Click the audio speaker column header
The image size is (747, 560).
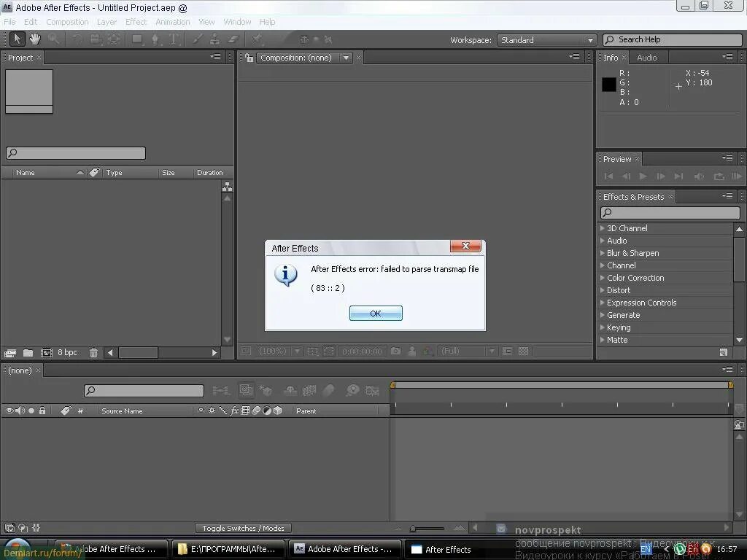click(x=20, y=411)
